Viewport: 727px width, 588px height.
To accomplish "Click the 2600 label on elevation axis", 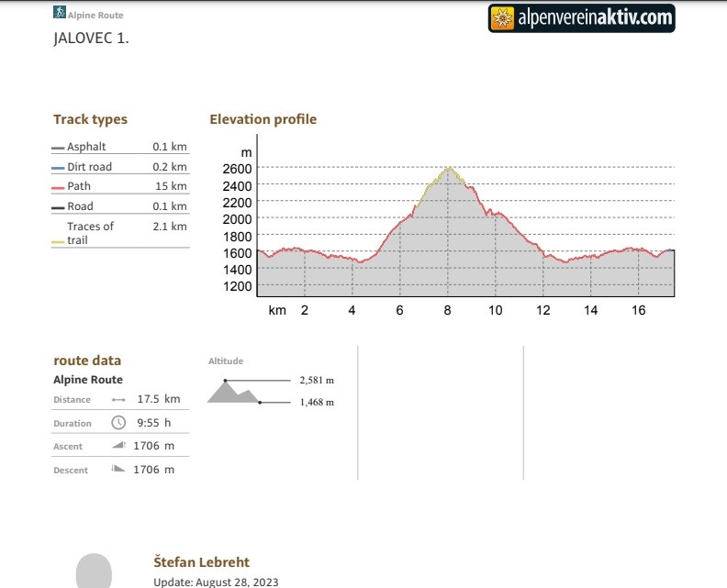I will (x=237, y=169).
